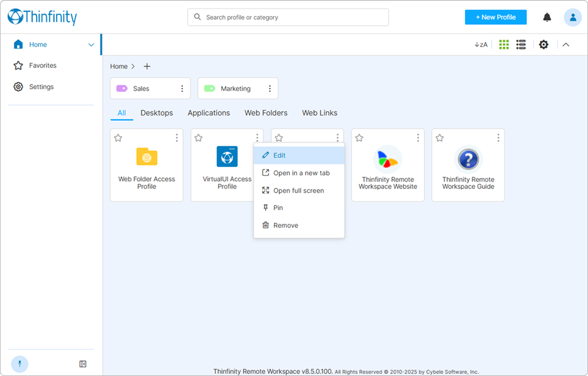Open the user account avatar
The height and width of the screenshot is (376, 588).
click(573, 18)
